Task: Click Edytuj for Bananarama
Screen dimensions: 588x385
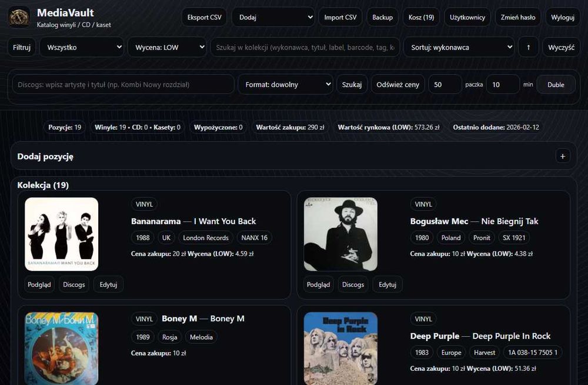Action: (108, 284)
